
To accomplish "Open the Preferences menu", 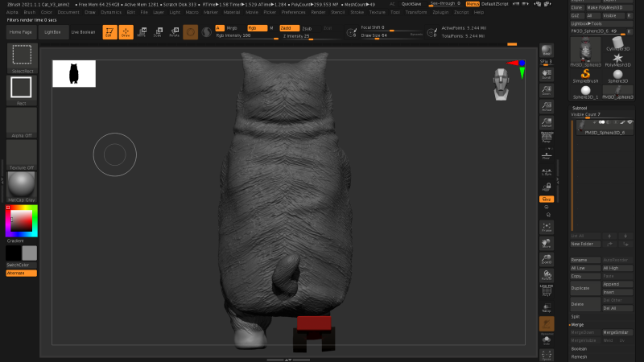I will [x=293, y=13].
